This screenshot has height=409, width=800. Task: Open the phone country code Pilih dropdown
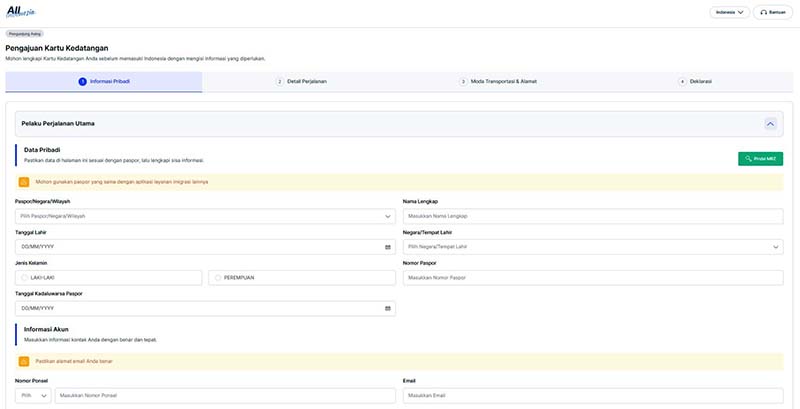point(32,396)
